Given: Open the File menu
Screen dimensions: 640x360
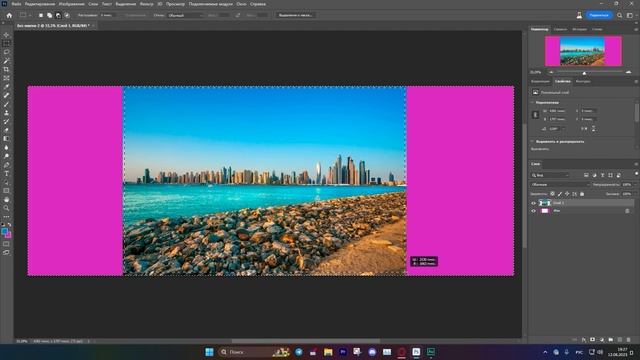Looking at the screenshot, I should pos(16,4).
